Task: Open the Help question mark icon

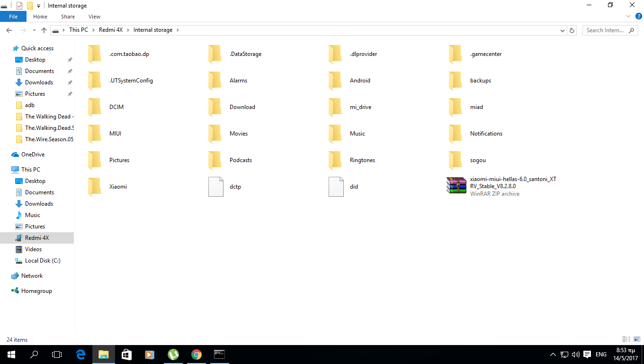Action: [638, 17]
